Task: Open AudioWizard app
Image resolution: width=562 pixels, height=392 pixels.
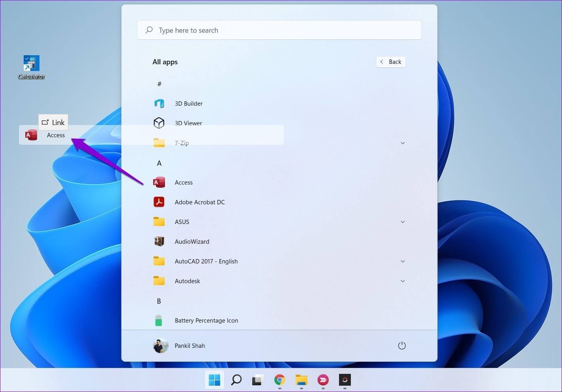Action: tap(192, 242)
